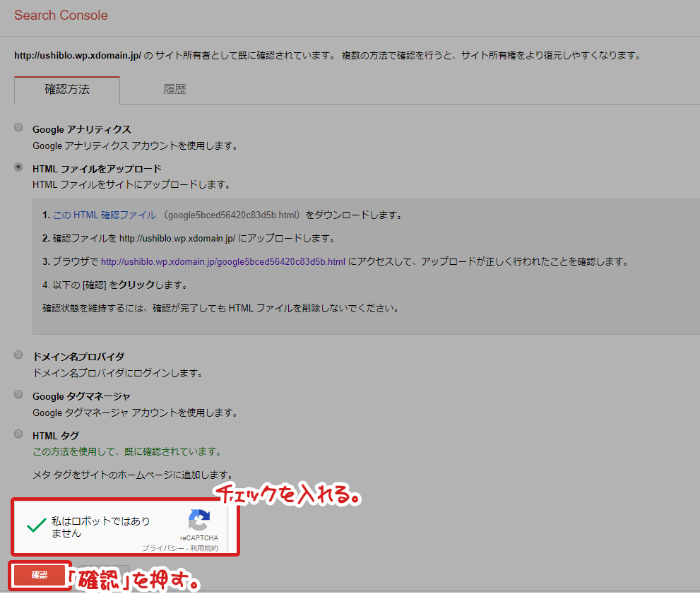The image size is (700, 594).
Task: Click the HTML ファイルをサイトにアップロードします description
Action: click(x=131, y=185)
